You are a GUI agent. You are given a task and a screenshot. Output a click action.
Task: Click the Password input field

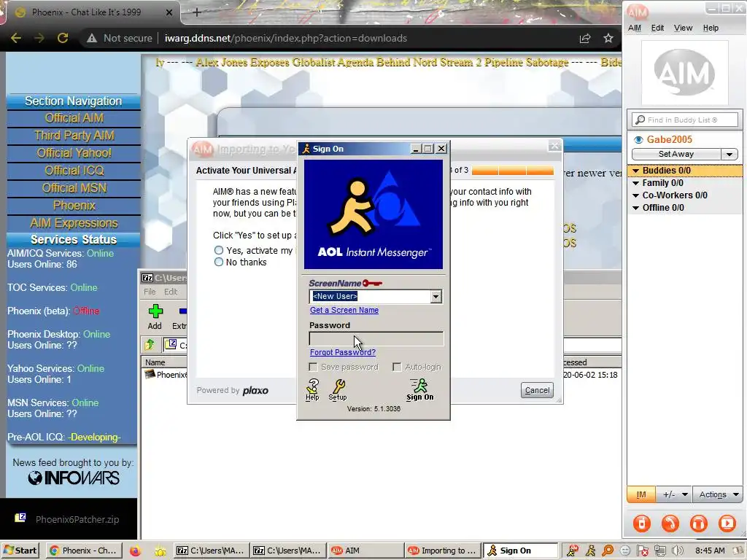(x=376, y=338)
